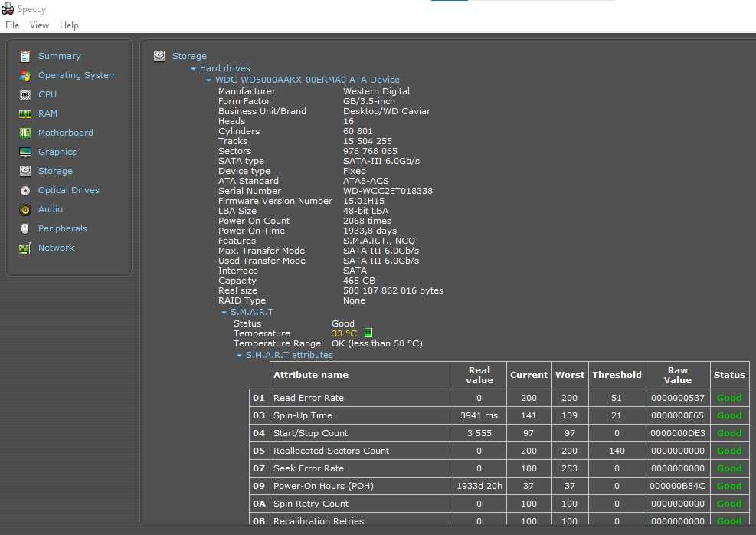Viewport: 756px width, 535px height.
Task: Click the Spin Retry Count attribute name
Action: point(311,504)
